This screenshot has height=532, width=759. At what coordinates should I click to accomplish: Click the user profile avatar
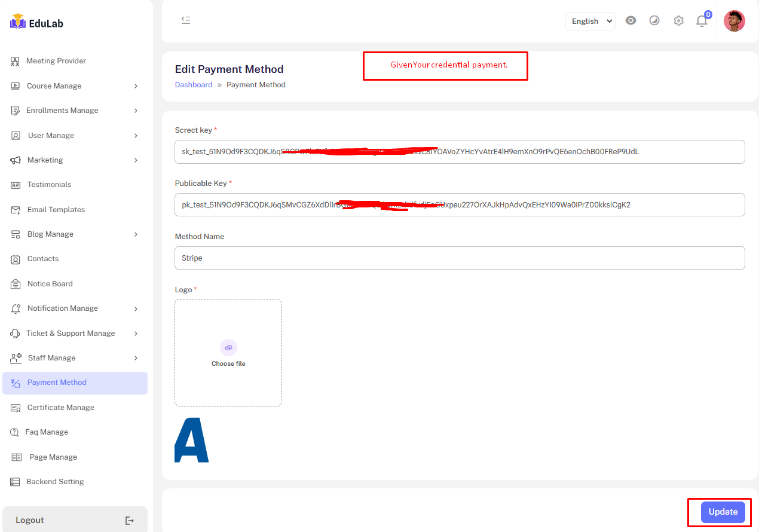[734, 21]
